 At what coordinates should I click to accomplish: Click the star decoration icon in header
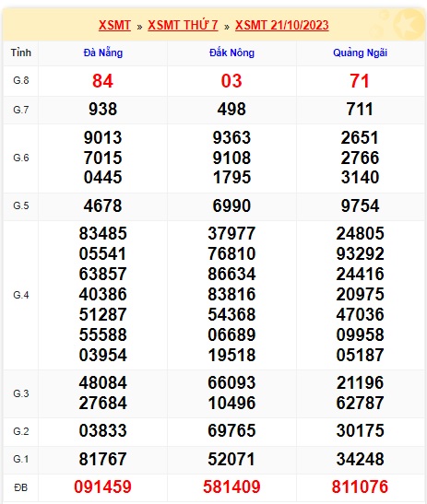409,24
